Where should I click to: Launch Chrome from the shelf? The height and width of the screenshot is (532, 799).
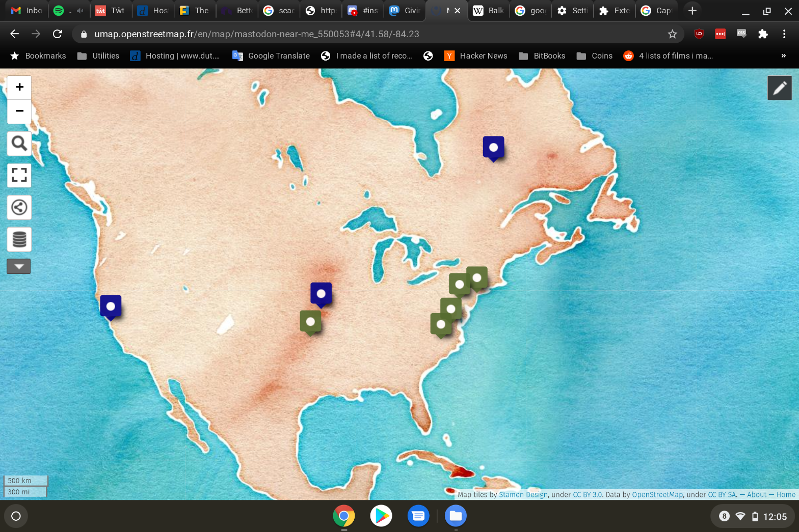344,516
